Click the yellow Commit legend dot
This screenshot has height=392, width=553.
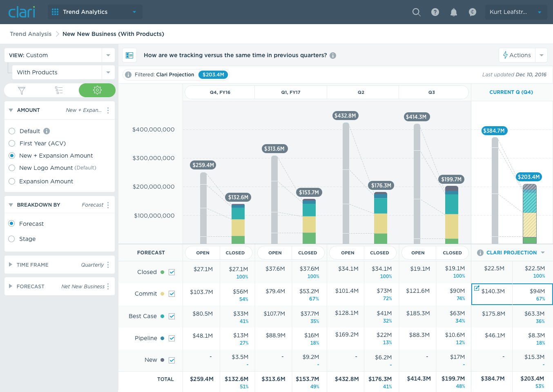pyautogui.click(x=163, y=294)
